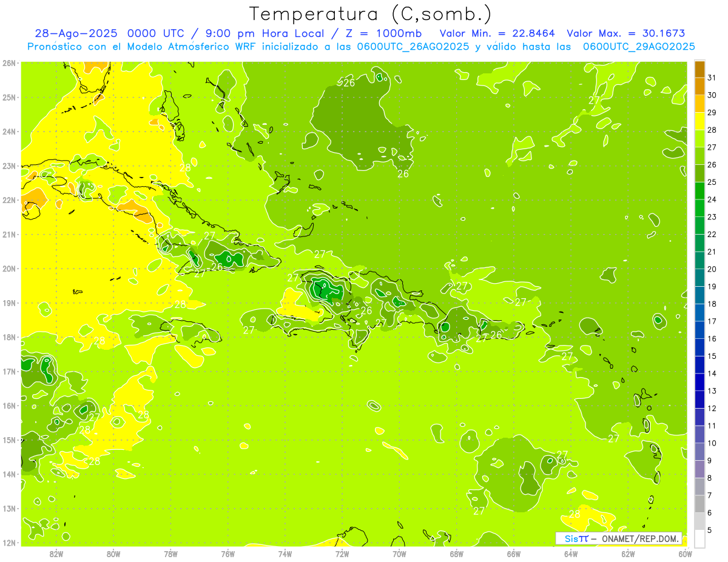Click the 72W longitude label
The height and width of the screenshot is (562, 728).
pos(342,554)
